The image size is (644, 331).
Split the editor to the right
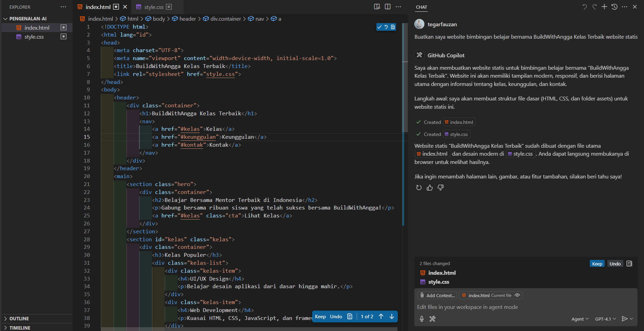pos(388,7)
